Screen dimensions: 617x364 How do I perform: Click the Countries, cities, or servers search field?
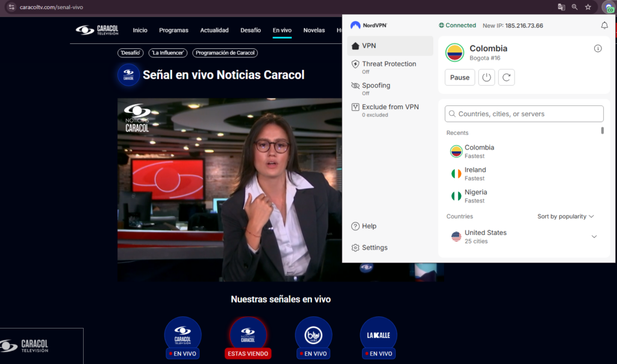tap(524, 114)
